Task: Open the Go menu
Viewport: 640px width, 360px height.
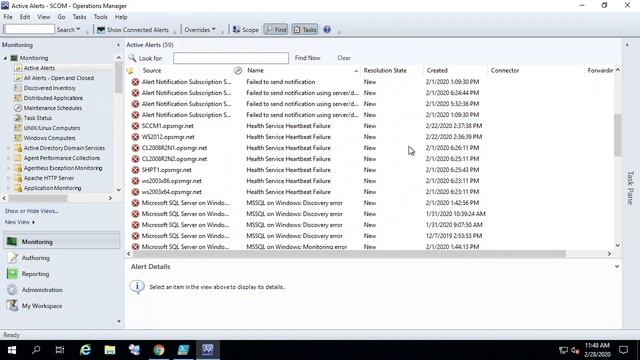Action: [x=61, y=17]
